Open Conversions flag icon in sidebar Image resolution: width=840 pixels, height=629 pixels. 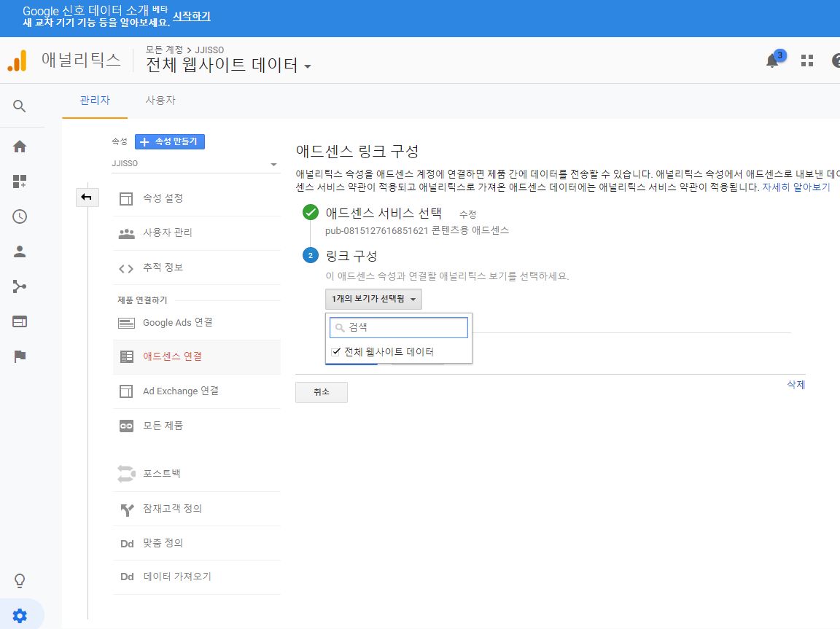coord(19,356)
